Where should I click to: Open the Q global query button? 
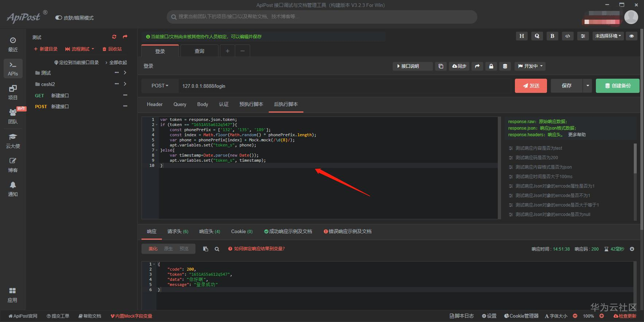537,36
